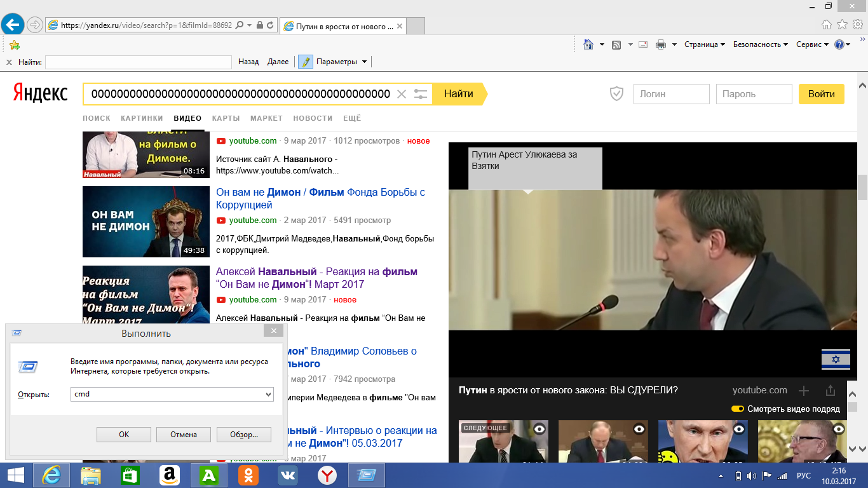Screen dimensions: 868x488
Task: Open the 'СЛЕДУЮЩЕЕ' next video thumbnail
Action: [503, 441]
